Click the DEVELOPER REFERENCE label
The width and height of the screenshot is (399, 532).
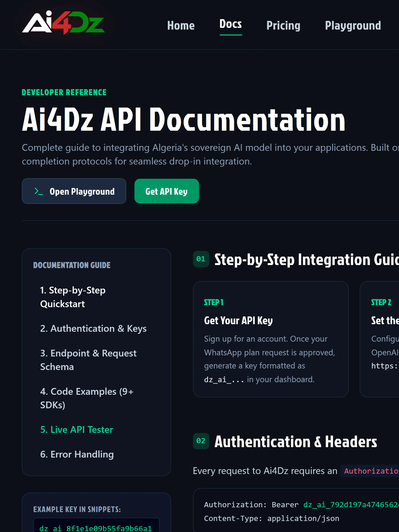coord(64,92)
